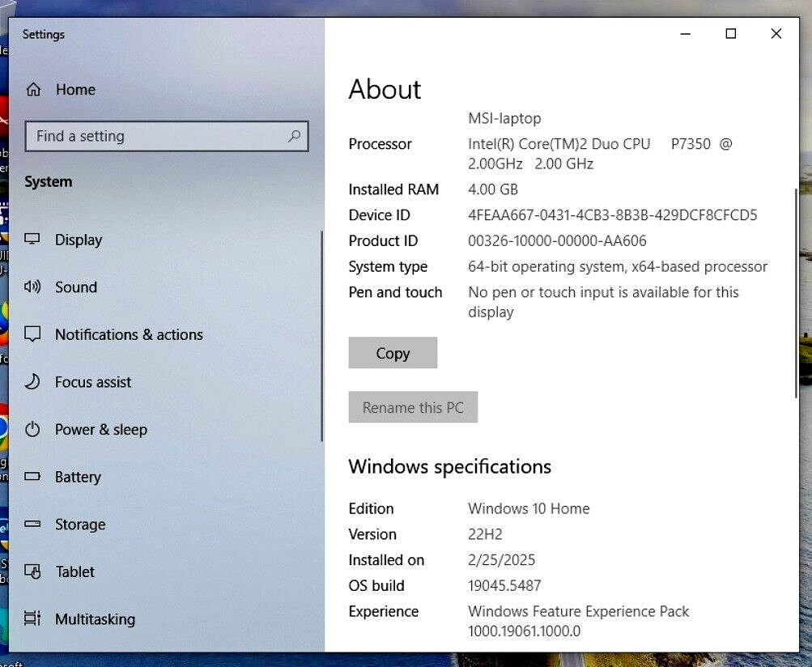
Task: Click the "Version" label
Action: click(x=372, y=534)
